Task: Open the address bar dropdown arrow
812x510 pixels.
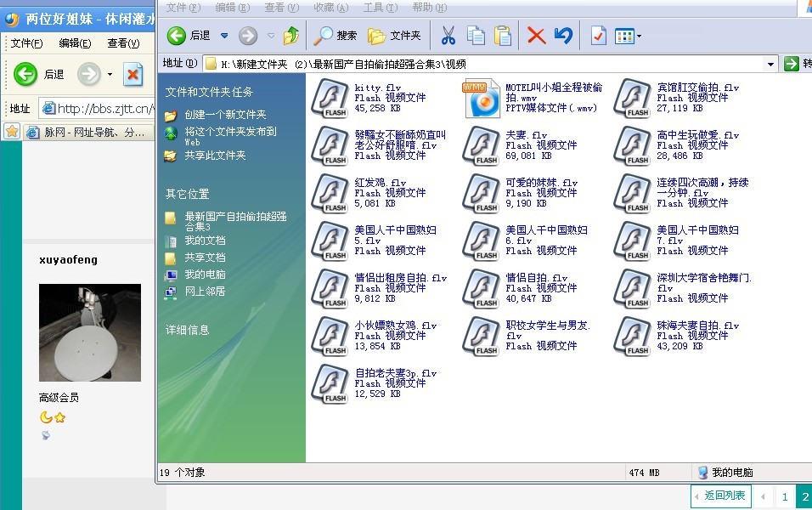Action: pos(771,62)
